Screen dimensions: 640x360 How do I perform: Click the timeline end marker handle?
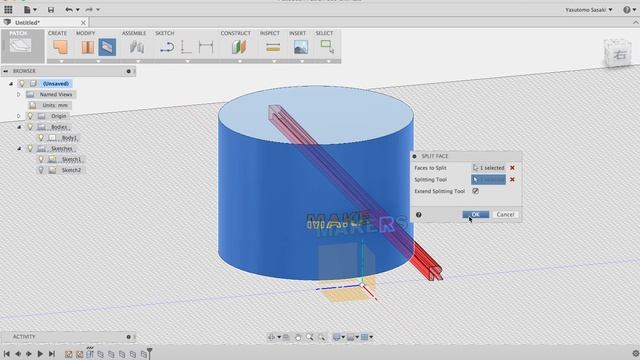click(x=149, y=353)
